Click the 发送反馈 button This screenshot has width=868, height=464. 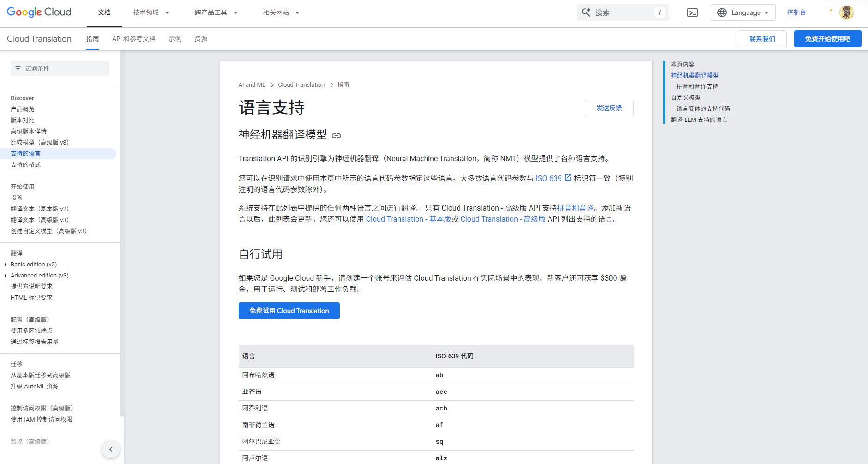(x=609, y=108)
